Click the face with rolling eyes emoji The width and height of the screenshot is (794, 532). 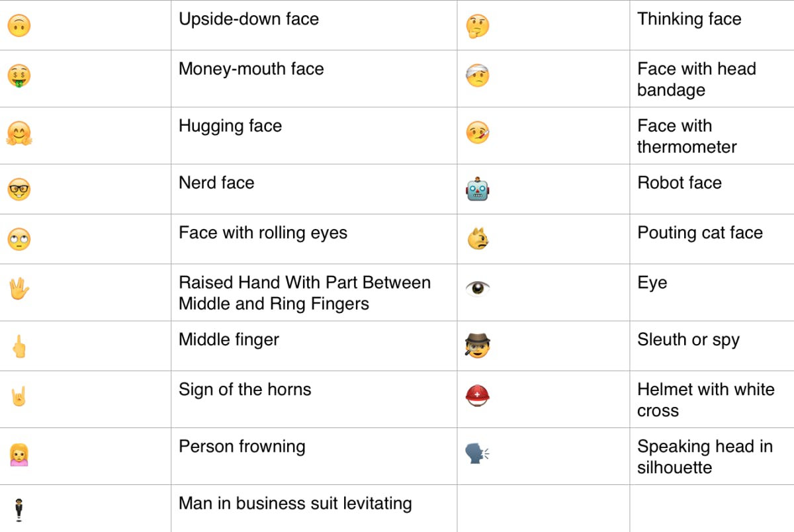pos(19,240)
